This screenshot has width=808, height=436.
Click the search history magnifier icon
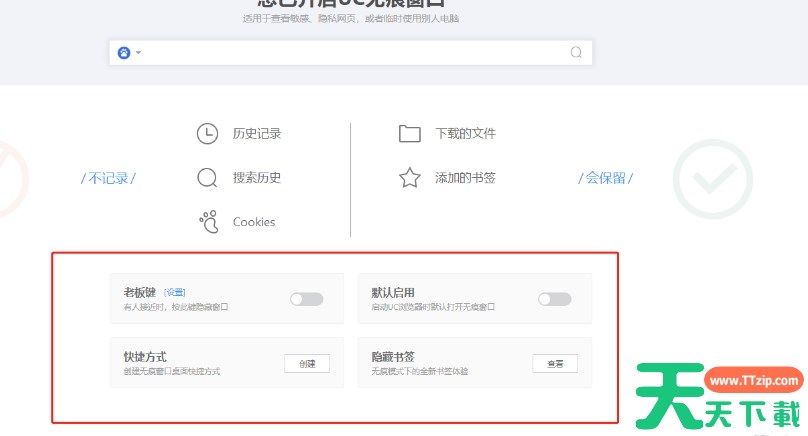click(x=207, y=178)
